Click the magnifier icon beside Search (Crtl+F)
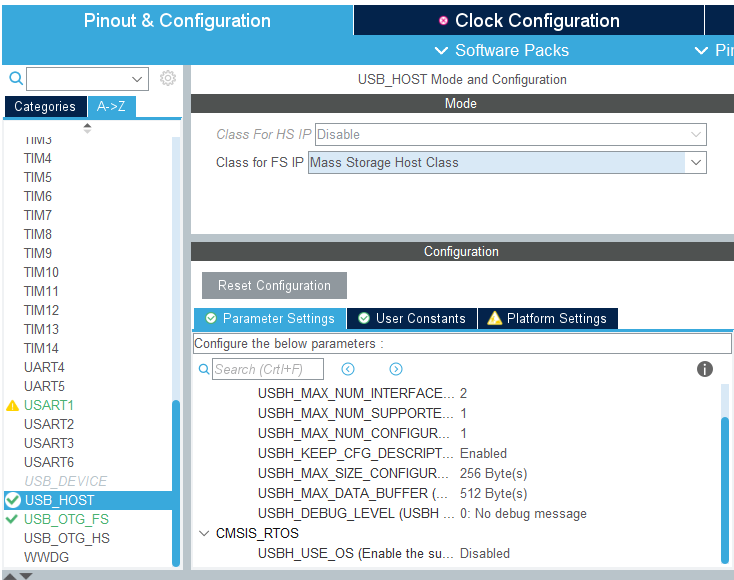The width and height of the screenshot is (734, 580). point(204,369)
